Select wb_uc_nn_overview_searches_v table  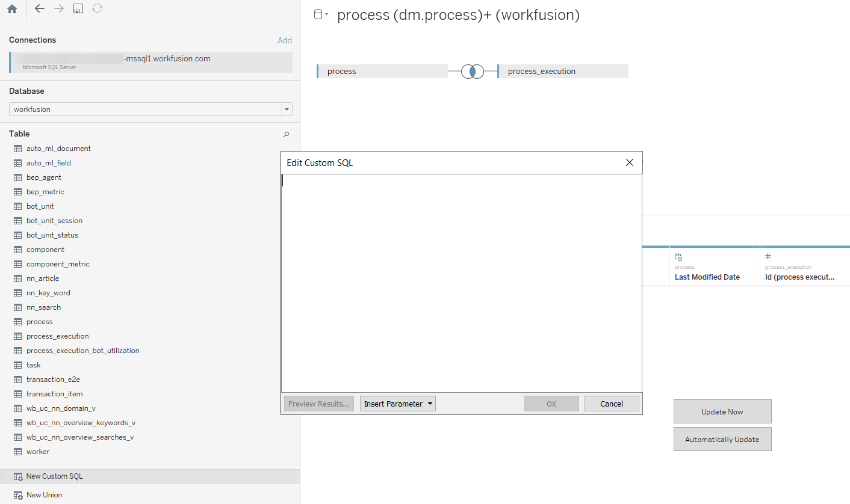(80, 437)
